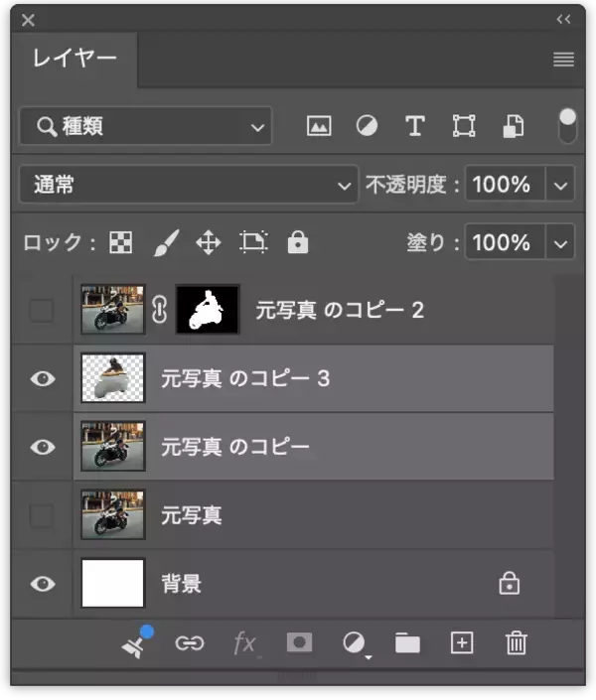The height and width of the screenshot is (700, 596).
Task: Link selected layers chain icon
Action: click(190, 643)
